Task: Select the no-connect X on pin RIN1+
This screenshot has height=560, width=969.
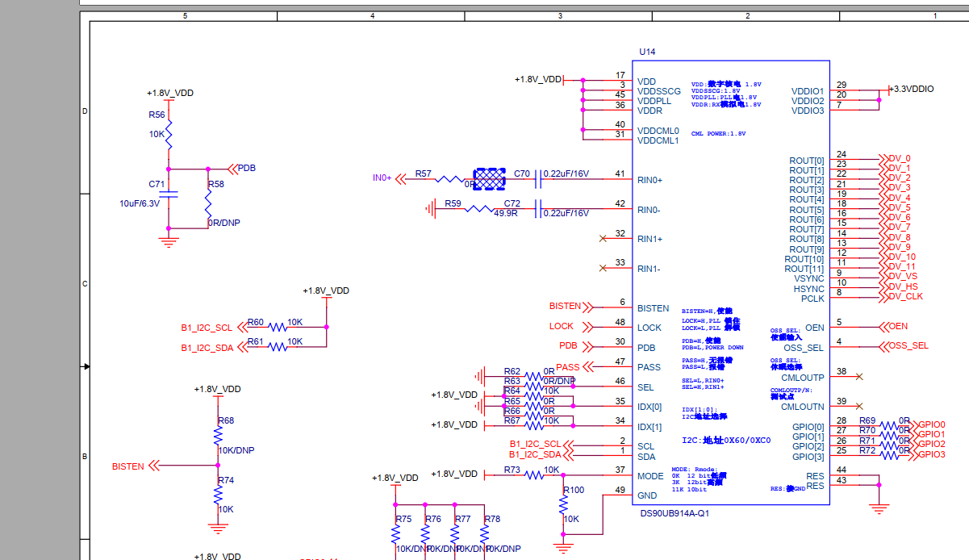Action: [x=604, y=239]
